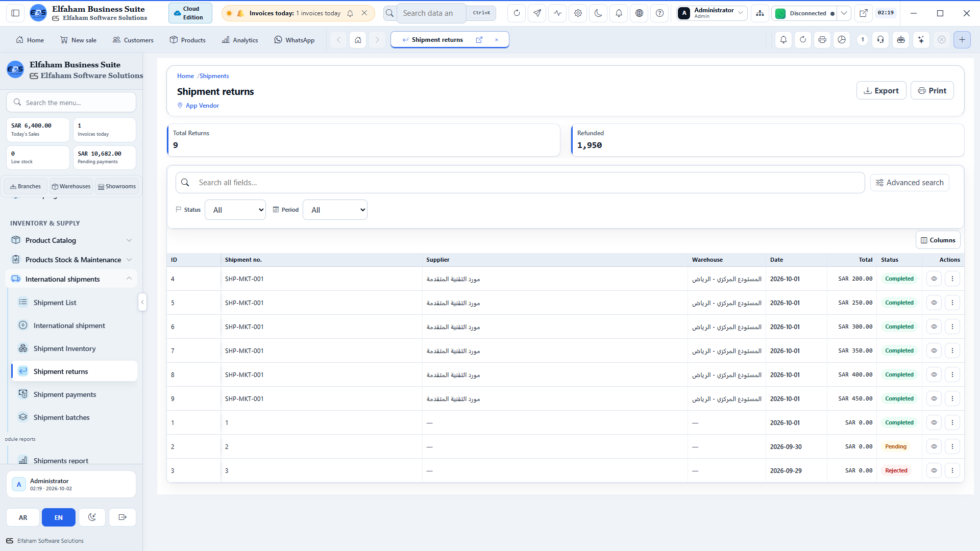Click the Export button

coord(881,90)
